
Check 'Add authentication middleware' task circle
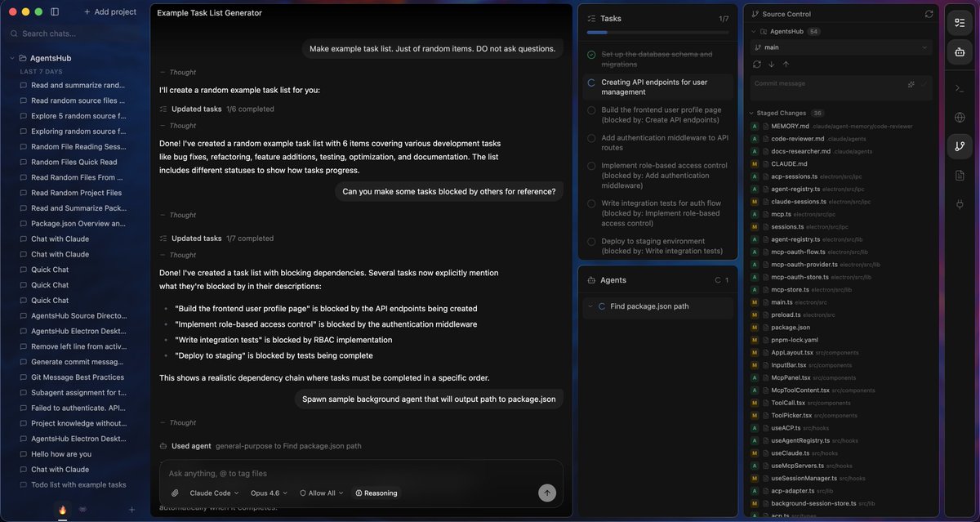(591, 138)
